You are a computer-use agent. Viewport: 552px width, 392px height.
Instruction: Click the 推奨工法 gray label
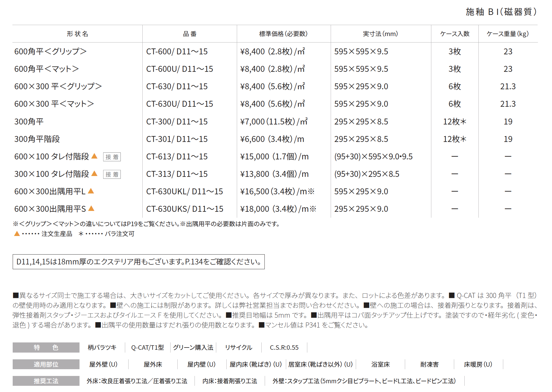tap(46, 381)
